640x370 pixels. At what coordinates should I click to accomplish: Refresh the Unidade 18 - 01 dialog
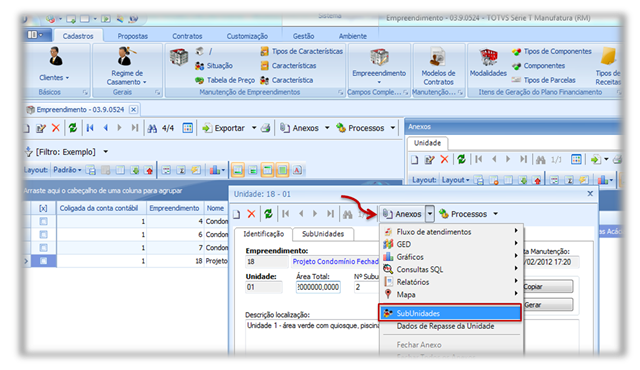tap(269, 214)
